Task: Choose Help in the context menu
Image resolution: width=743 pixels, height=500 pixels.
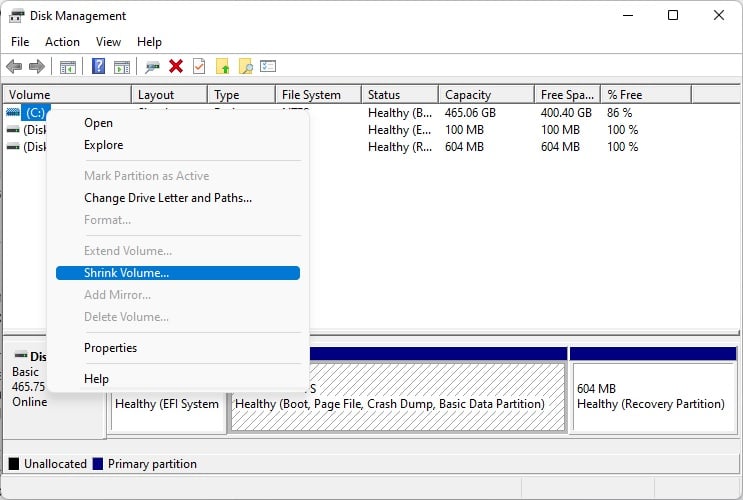Action: [x=178, y=379]
